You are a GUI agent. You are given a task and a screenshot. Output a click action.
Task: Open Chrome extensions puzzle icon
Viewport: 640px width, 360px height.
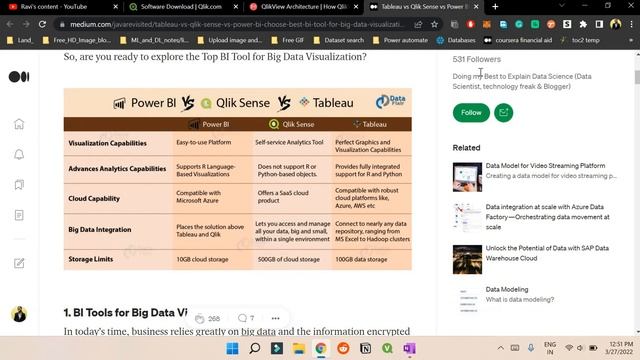pos(583,24)
